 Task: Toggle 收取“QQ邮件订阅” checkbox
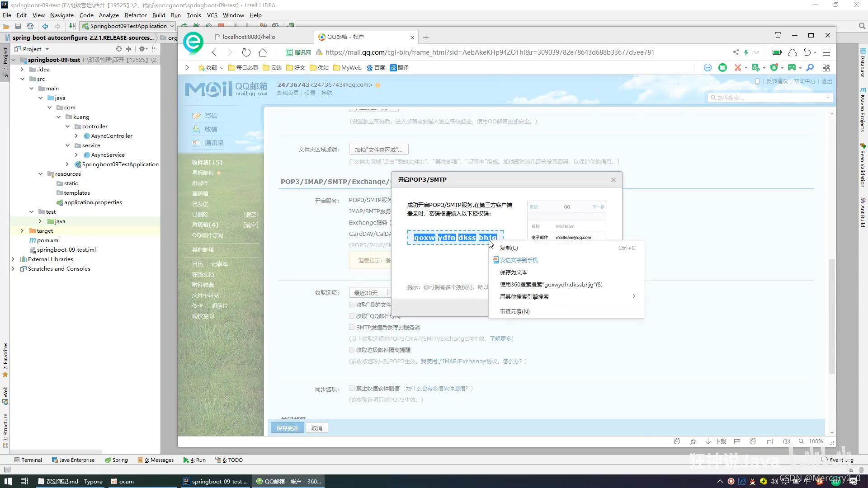[x=352, y=316]
